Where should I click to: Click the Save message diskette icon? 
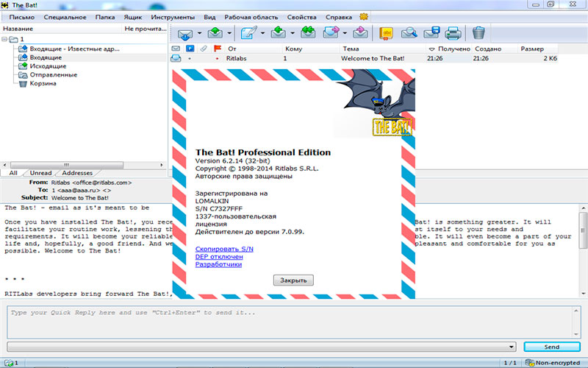(x=431, y=32)
